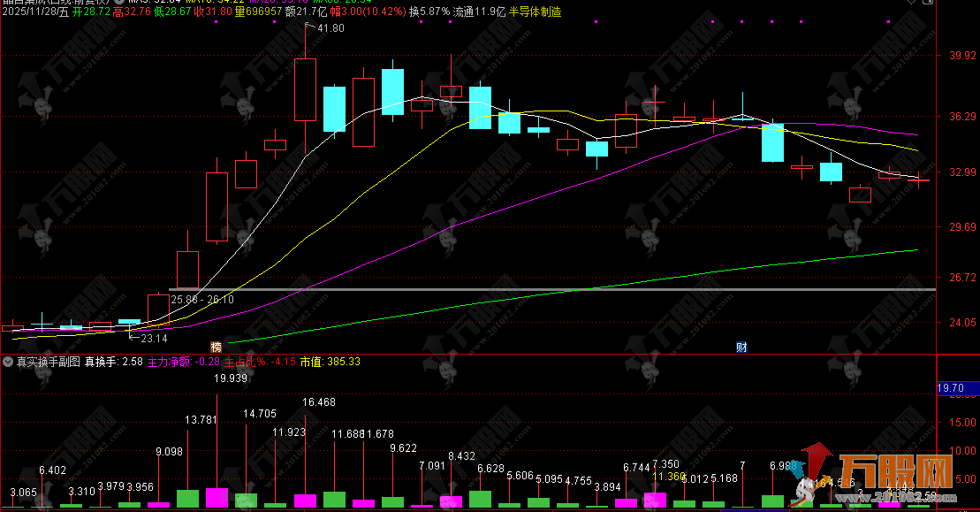This screenshot has width=980, height=512.
Task: Click the 3.065 turnover bar label
Action: pyautogui.click(x=24, y=492)
